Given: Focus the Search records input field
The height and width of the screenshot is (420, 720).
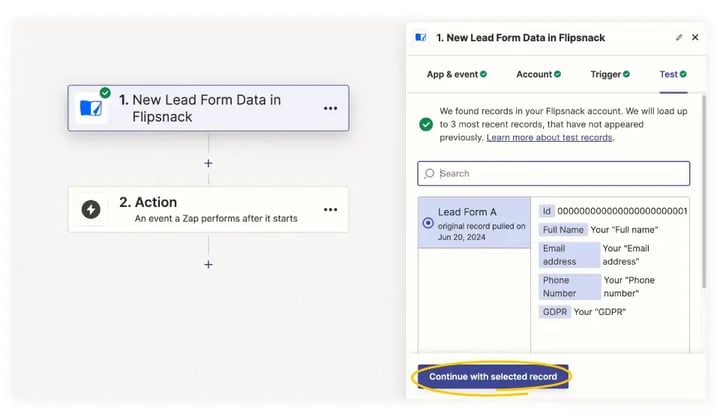Looking at the screenshot, I should (553, 174).
